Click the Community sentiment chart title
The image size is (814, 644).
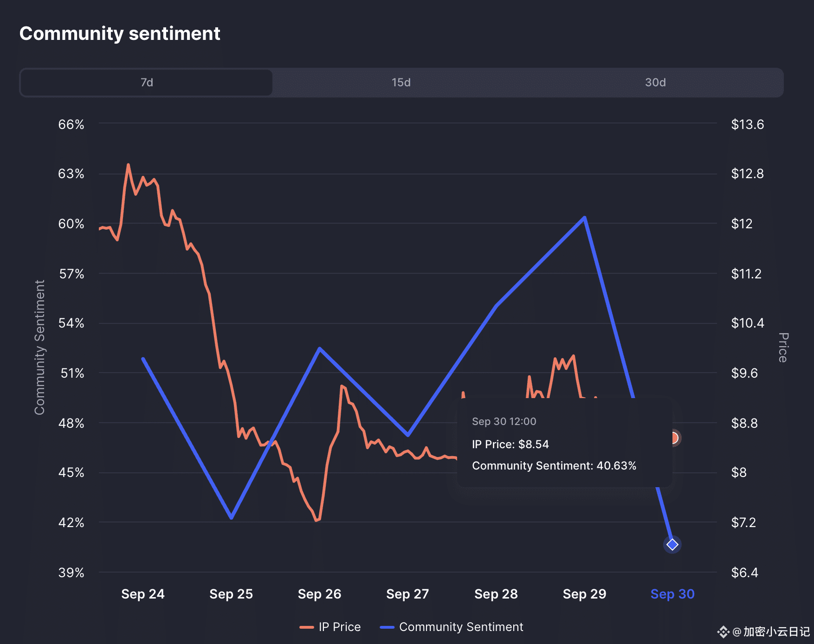click(x=120, y=33)
